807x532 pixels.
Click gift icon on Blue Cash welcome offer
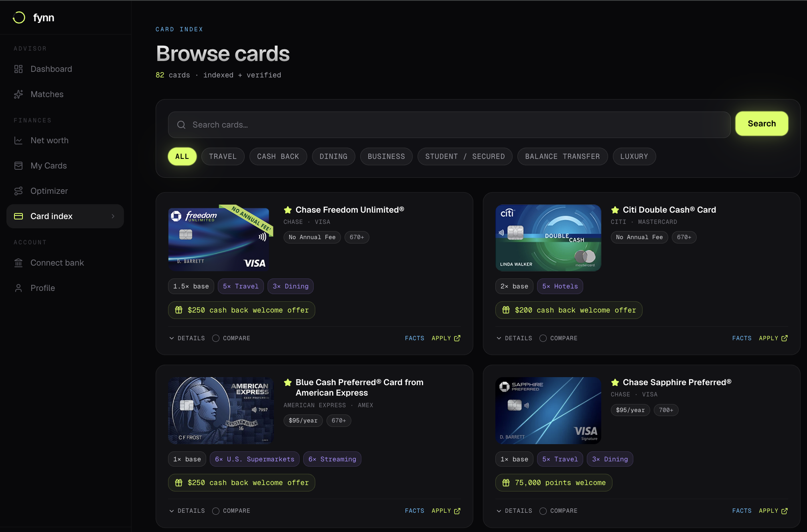(179, 483)
